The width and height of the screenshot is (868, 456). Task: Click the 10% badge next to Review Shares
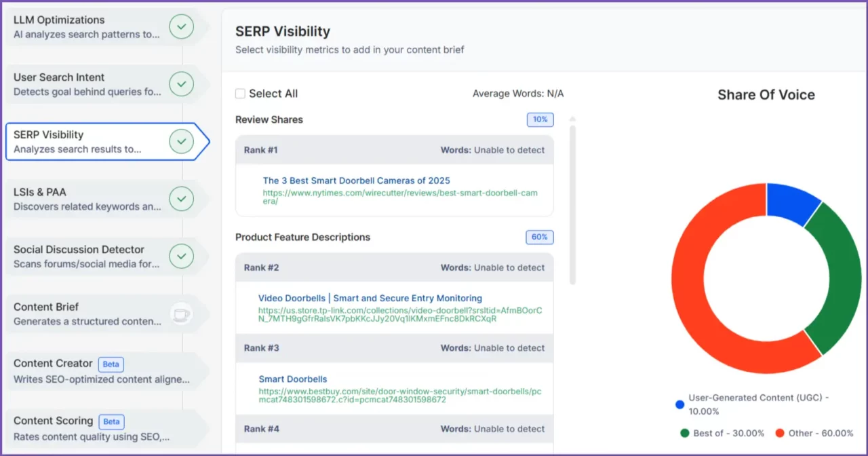(539, 119)
